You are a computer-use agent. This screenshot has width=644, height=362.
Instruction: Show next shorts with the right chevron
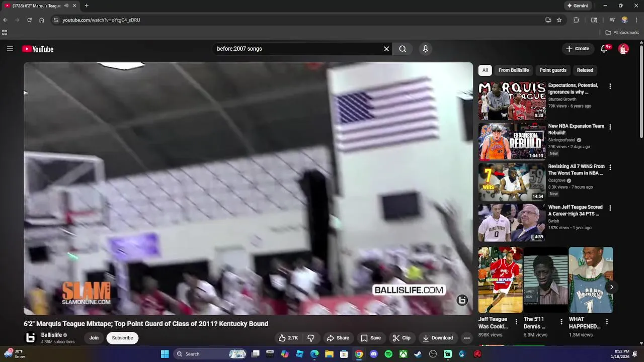click(611, 287)
